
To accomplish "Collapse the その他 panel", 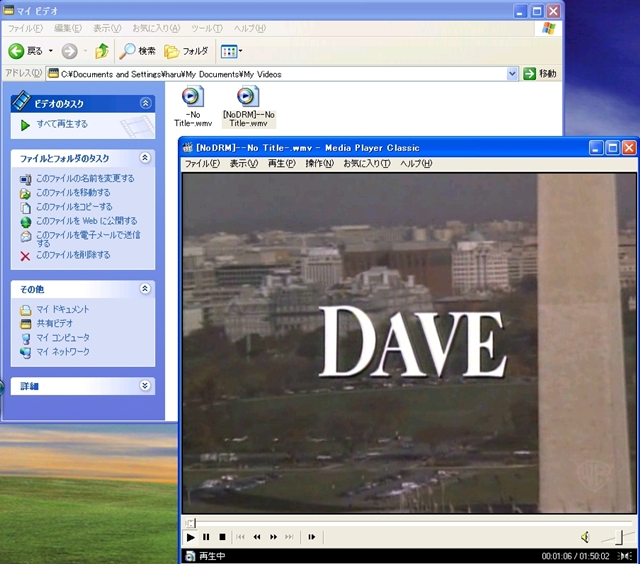I will (x=145, y=289).
